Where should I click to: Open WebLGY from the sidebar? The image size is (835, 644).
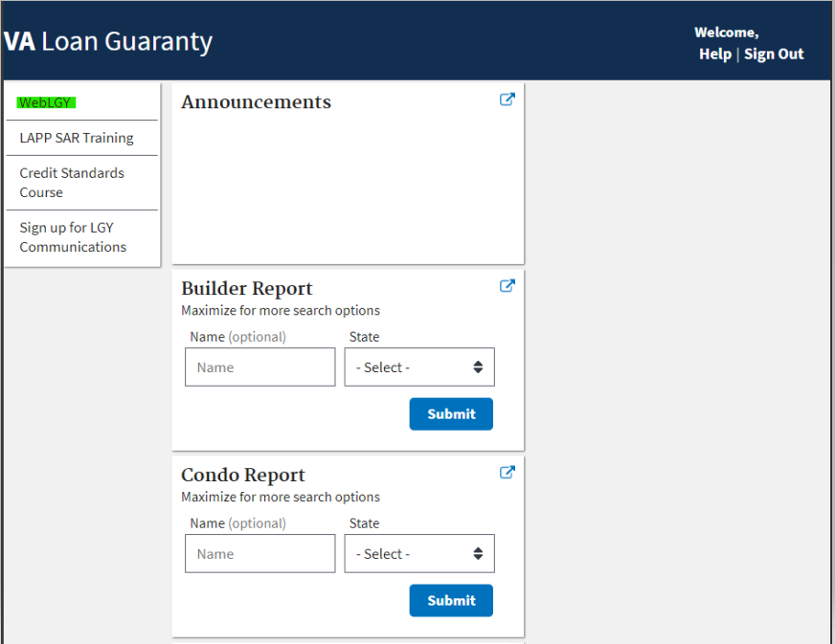pyautogui.click(x=46, y=102)
